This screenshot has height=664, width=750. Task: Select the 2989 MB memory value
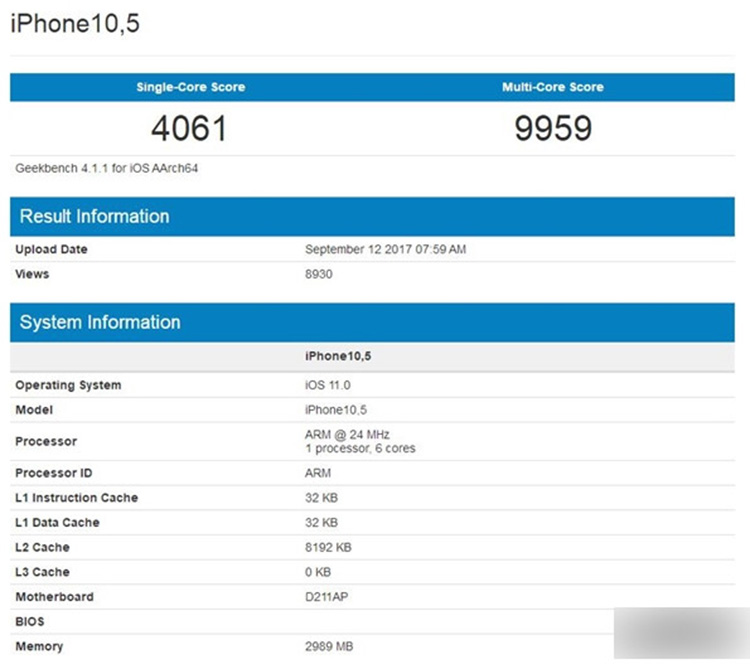[329, 647]
